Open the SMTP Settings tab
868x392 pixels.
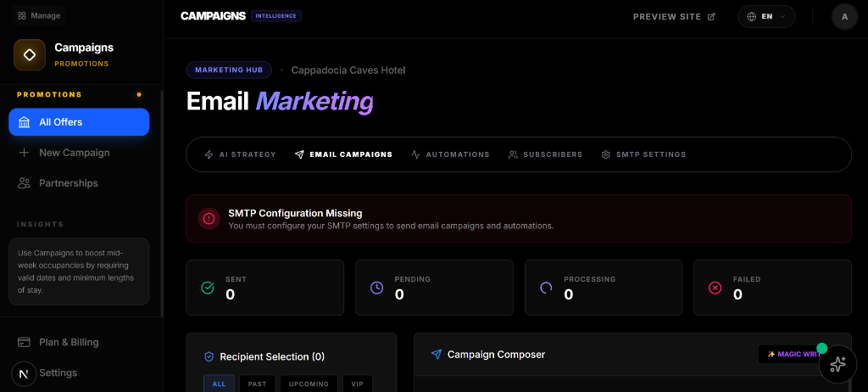click(643, 154)
